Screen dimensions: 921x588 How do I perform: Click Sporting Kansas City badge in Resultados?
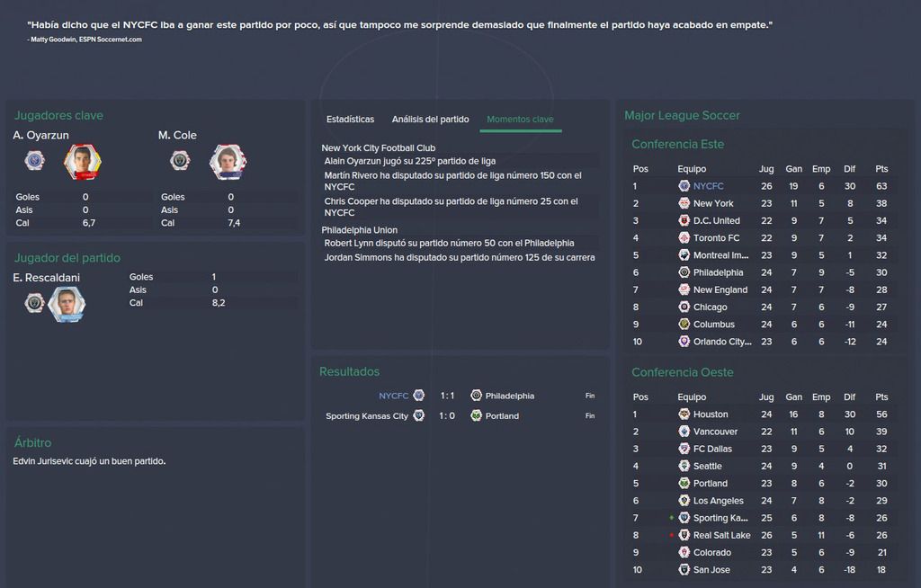(419, 416)
